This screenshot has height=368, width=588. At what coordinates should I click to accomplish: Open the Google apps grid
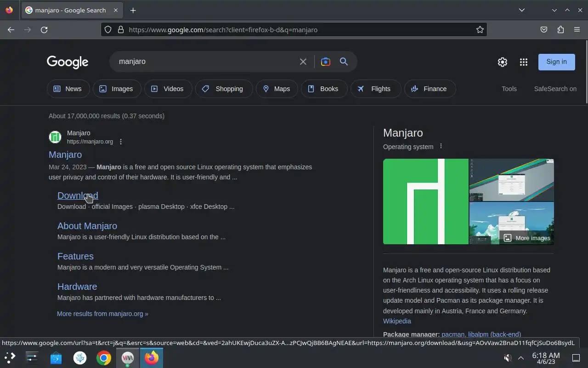click(524, 62)
